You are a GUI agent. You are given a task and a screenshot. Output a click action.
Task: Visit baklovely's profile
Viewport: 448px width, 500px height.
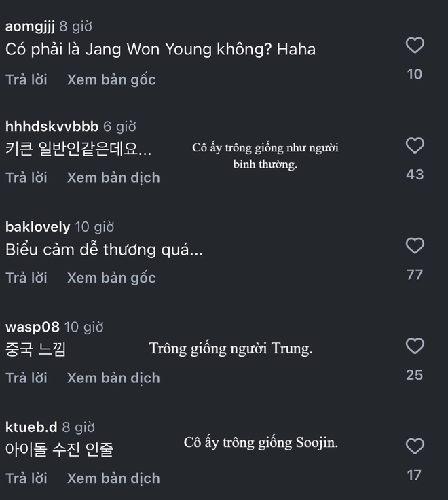[37, 226]
